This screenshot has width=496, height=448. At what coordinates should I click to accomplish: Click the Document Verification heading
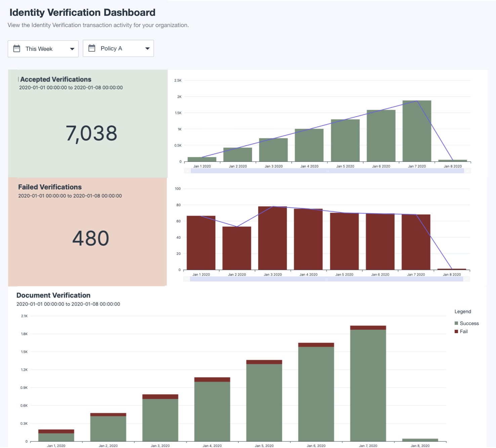point(53,295)
